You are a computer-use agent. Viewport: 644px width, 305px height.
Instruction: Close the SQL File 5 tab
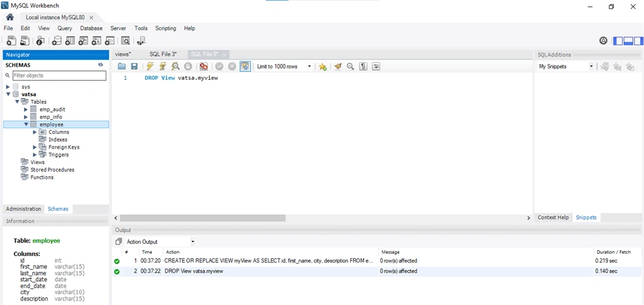point(225,55)
